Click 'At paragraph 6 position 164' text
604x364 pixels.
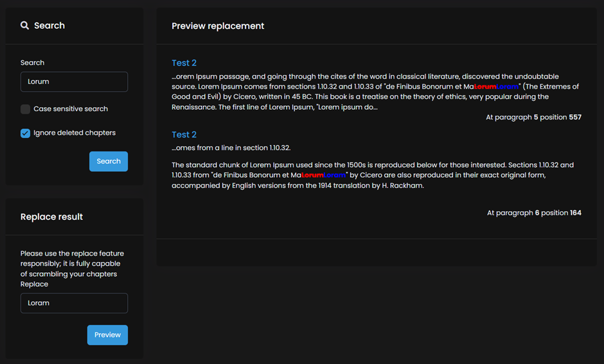(534, 212)
